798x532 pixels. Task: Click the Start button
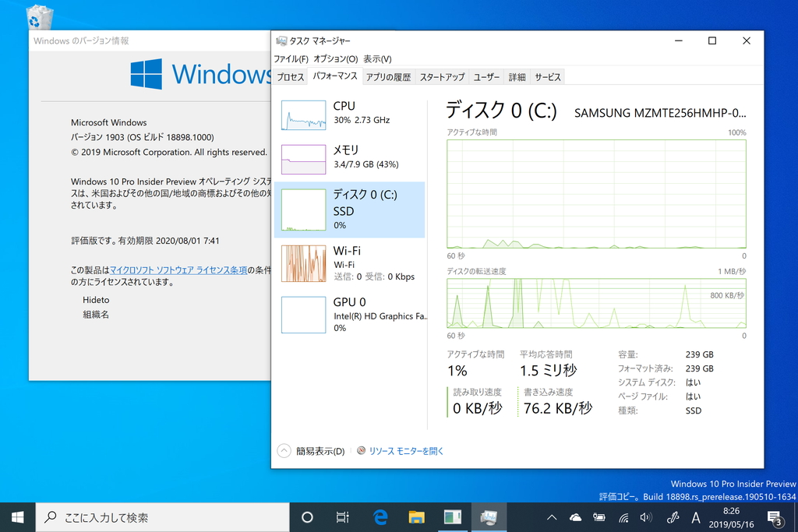pyautogui.click(x=16, y=516)
